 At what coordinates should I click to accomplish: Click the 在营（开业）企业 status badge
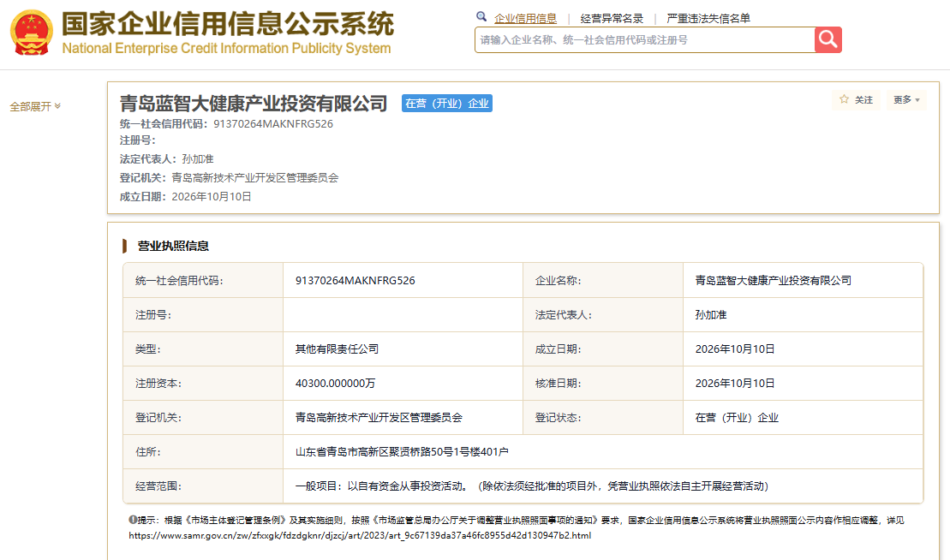tap(447, 104)
